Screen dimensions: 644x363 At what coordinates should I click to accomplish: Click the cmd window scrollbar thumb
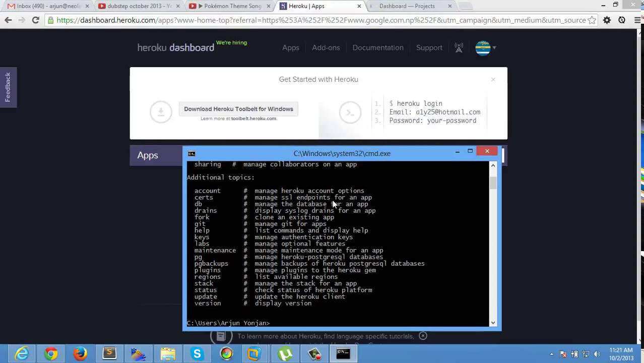tap(493, 183)
